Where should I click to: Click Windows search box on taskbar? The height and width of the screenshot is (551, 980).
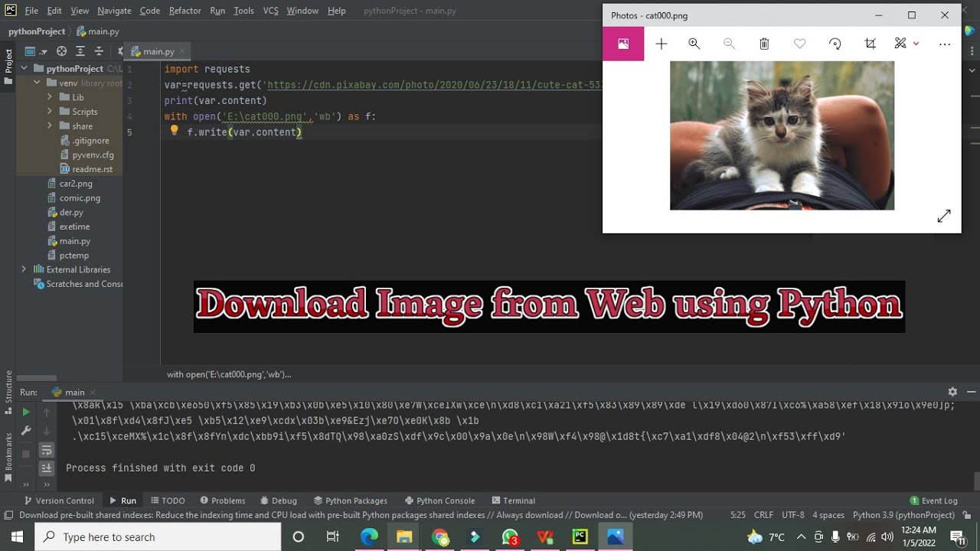(158, 536)
